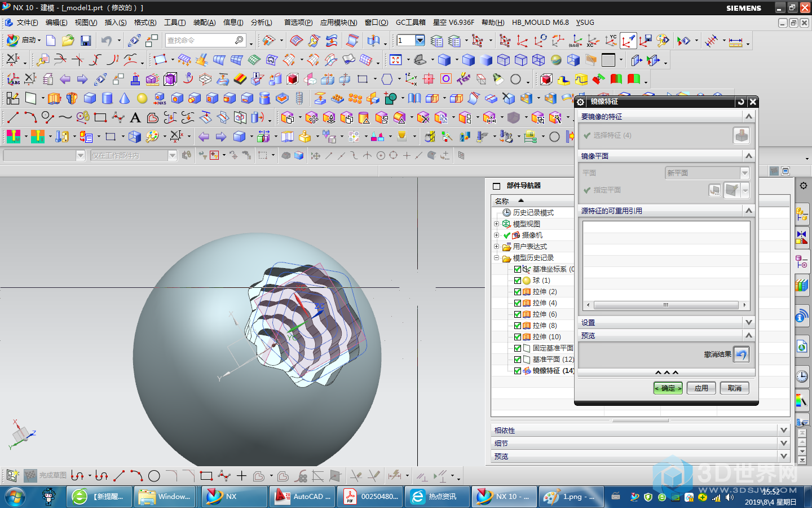Uncheck the 球 (1) feature checkbox

click(x=518, y=281)
